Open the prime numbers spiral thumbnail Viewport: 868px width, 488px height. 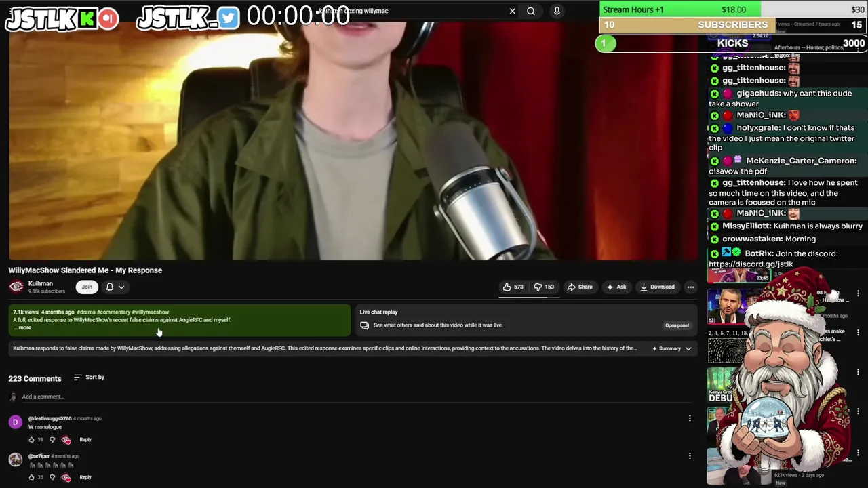tap(729, 347)
